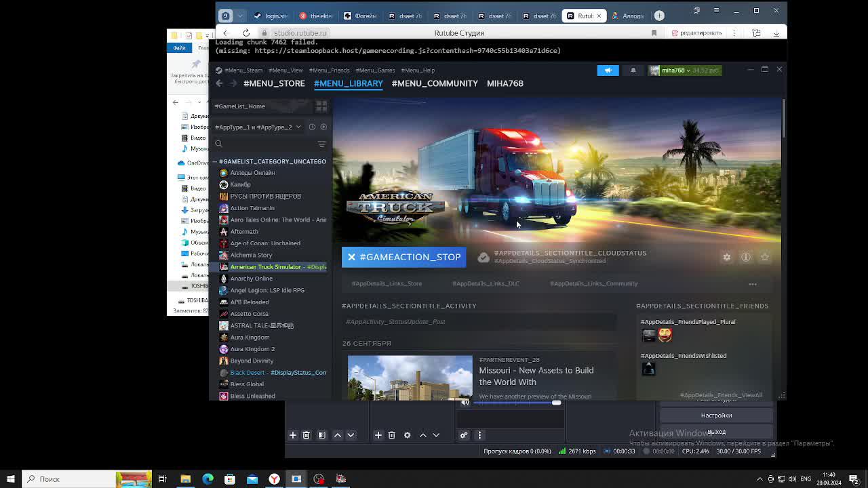Show game info icon
Viewport: 868px width, 488px height.
click(x=746, y=257)
